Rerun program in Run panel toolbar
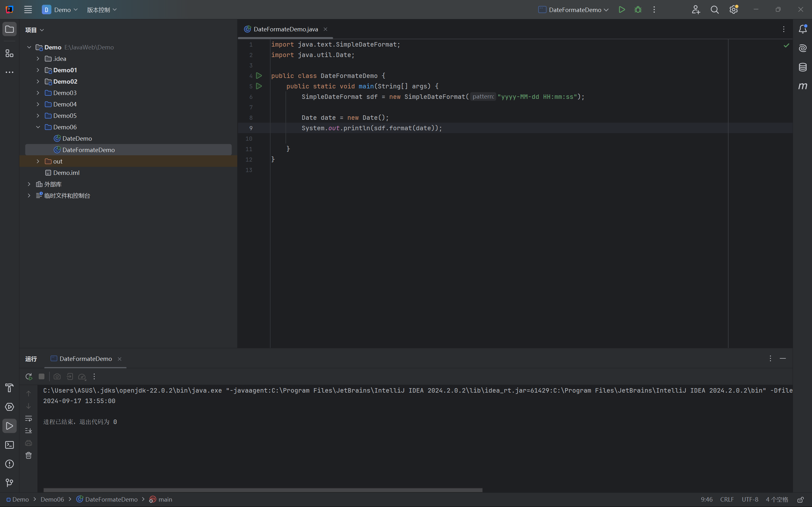 click(29, 376)
